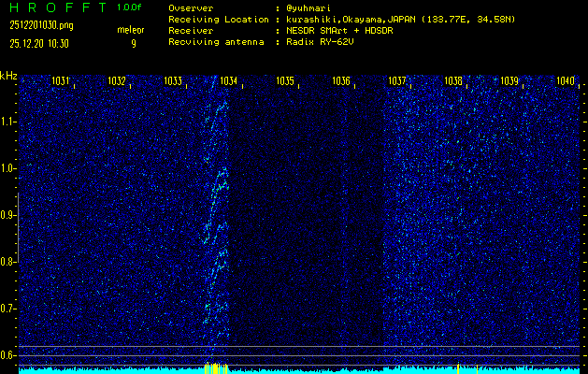Click the yellow detection marker directly beneath 1038 label
The height and width of the screenshot is (374, 588).
(458, 368)
